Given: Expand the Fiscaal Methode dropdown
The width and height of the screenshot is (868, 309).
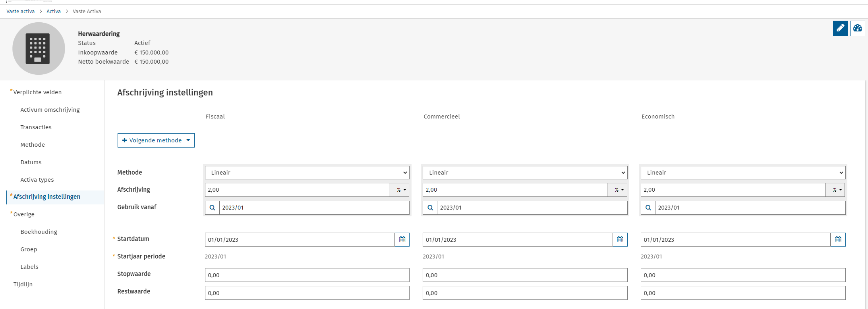Looking at the screenshot, I should pos(307,173).
